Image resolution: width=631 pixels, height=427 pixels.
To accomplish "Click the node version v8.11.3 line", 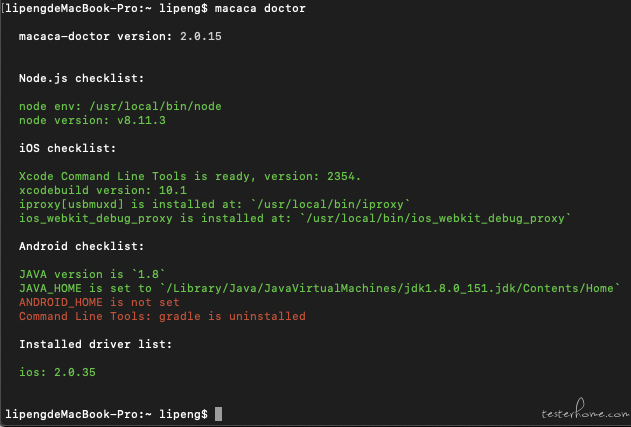I will pyautogui.click(x=92, y=120).
